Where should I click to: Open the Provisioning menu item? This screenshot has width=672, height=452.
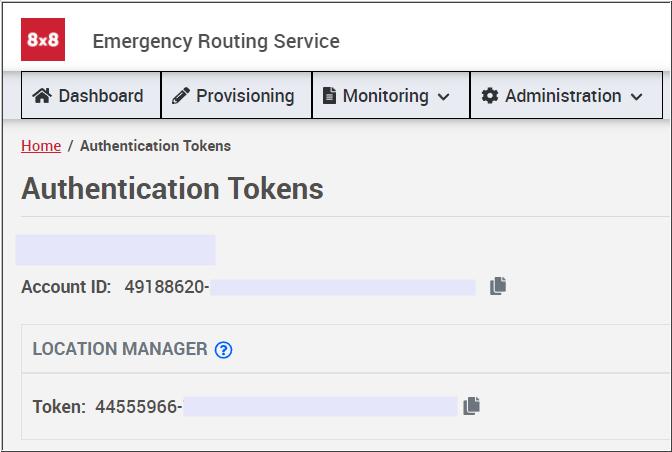pyautogui.click(x=237, y=95)
